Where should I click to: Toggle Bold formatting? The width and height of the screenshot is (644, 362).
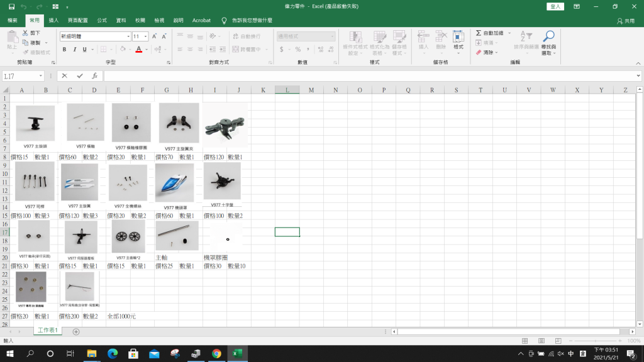click(x=65, y=50)
